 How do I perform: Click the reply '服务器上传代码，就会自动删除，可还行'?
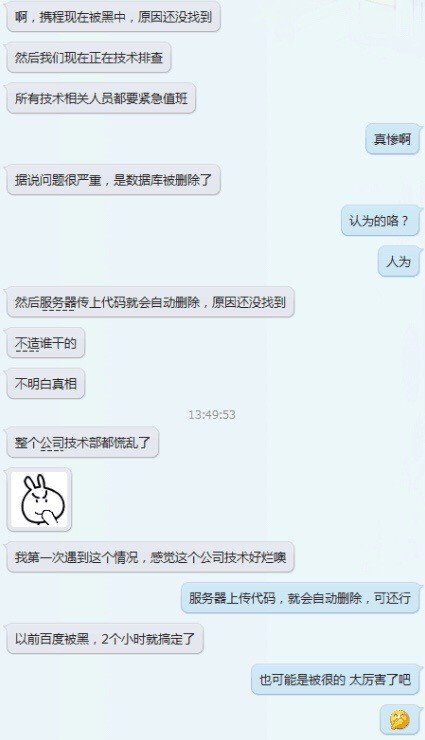[300, 598]
